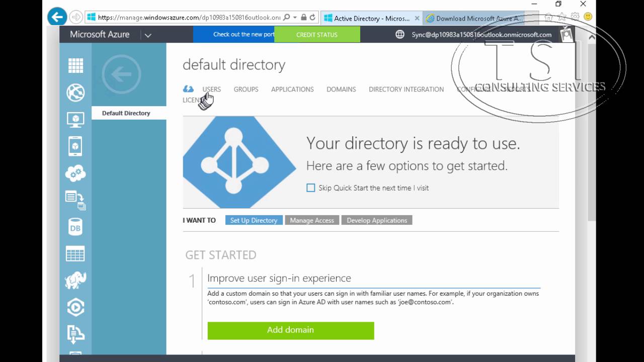Viewport: 644px width, 362px height.
Task: Expand the Microsoft Azure header chevron dropdown
Action: pos(148,35)
